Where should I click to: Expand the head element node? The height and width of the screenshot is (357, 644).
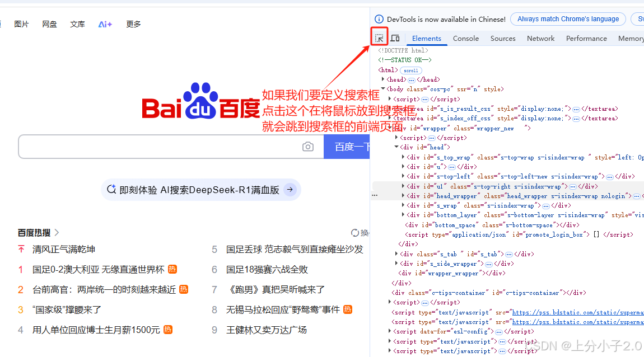[x=383, y=79]
